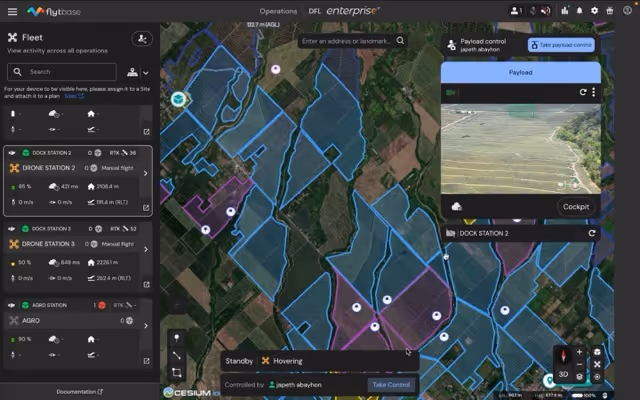Click the FlytBase logo
Screen dimensions: 640x400
(x=53, y=11)
